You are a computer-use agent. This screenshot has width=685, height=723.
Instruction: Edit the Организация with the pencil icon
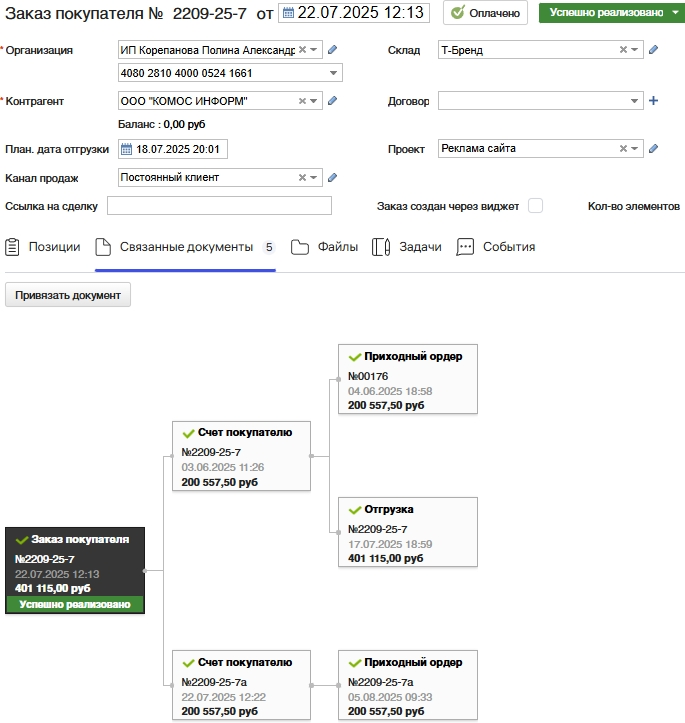pos(333,49)
